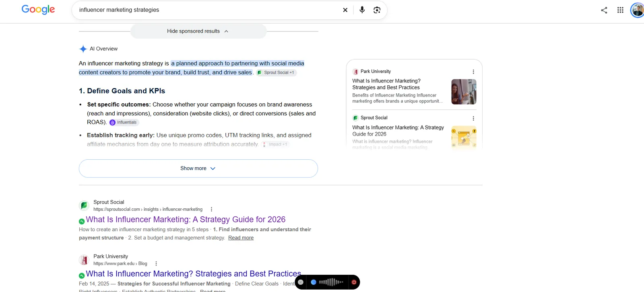Click Read more under Sprout Social snippet
Screen dimensions: 644x292
[241, 238]
